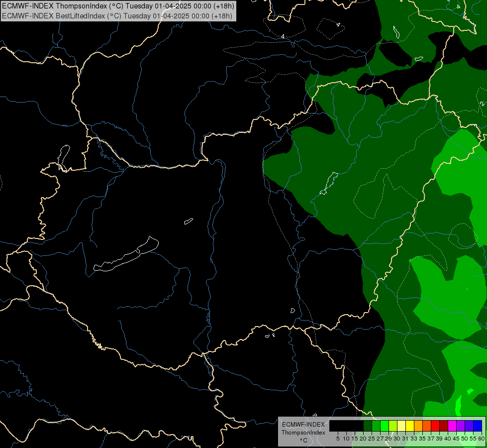487x448 pixels.
Task: Select the medium green 25–27 legend swatch
Action: (376, 426)
